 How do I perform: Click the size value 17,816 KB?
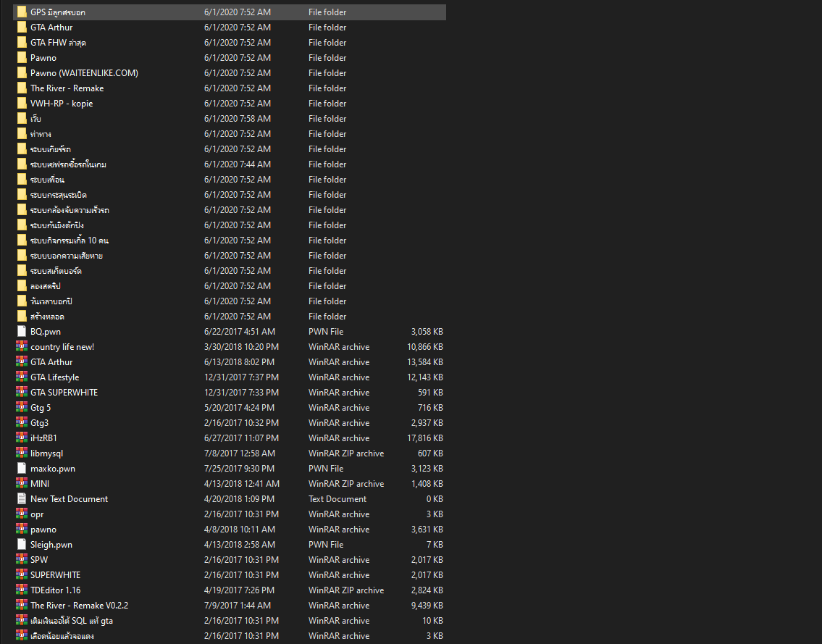(425, 438)
